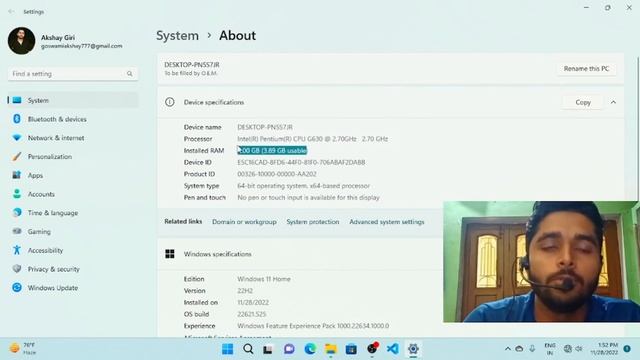640x360 pixels.
Task: Click the clock and date in taskbar
Action: [604, 349]
